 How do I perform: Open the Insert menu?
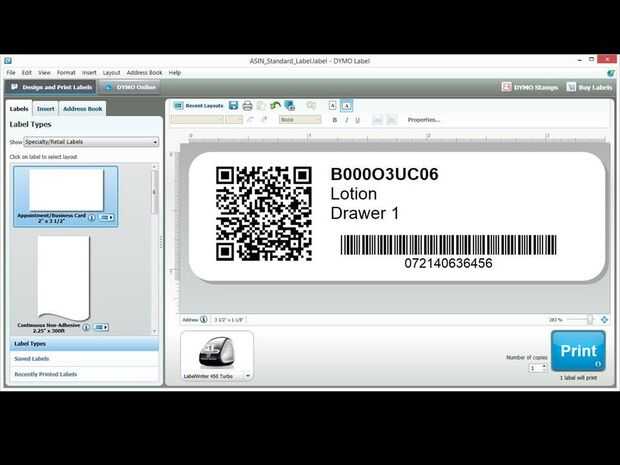[x=89, y=73]
